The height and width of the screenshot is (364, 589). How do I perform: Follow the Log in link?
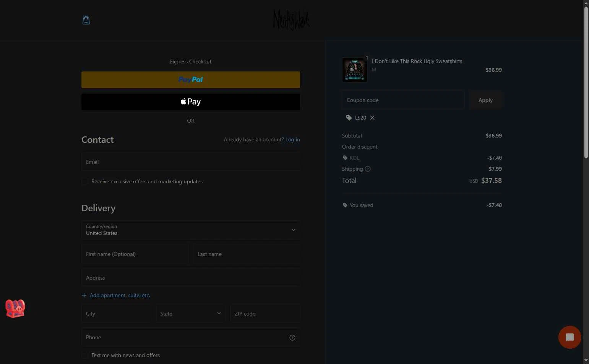(293, 139)
